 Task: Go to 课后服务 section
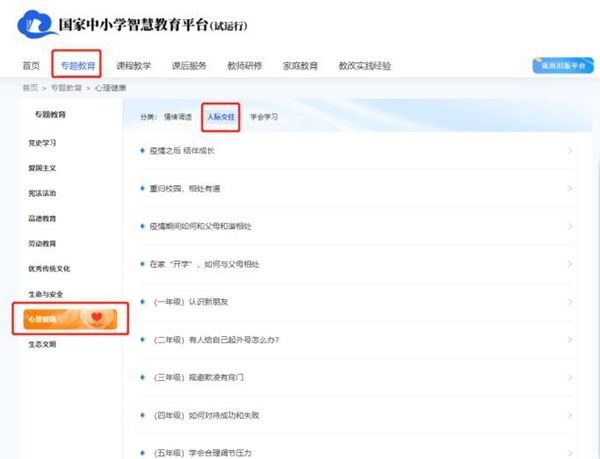pyautogui.click(x=189, y=66)
